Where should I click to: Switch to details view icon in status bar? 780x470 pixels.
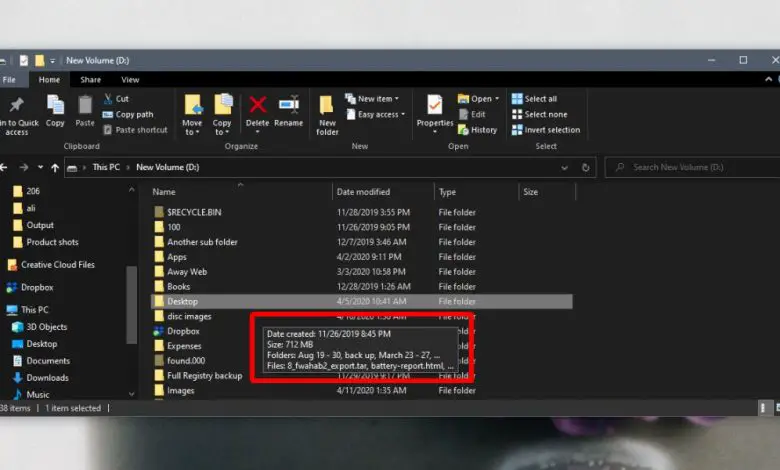tap(763, 408)
